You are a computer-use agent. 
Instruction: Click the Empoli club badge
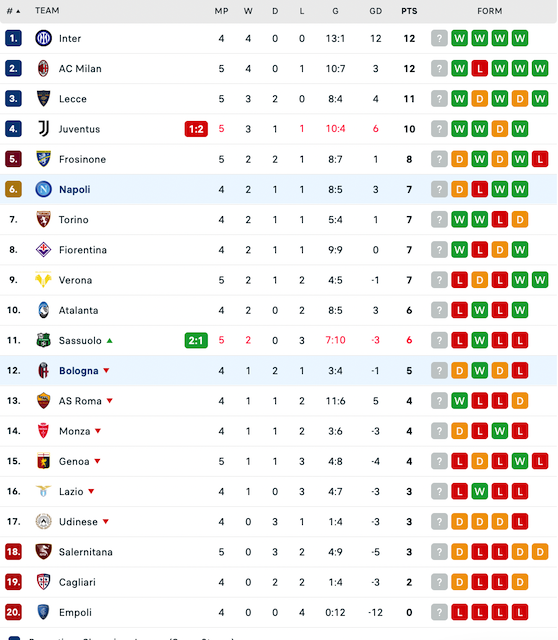[x=43, y=612]
